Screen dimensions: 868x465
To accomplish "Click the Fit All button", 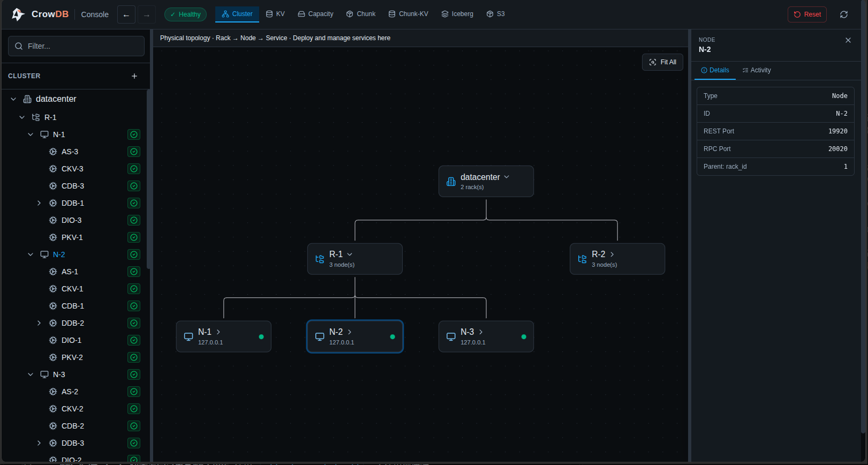I will (662, 62).
